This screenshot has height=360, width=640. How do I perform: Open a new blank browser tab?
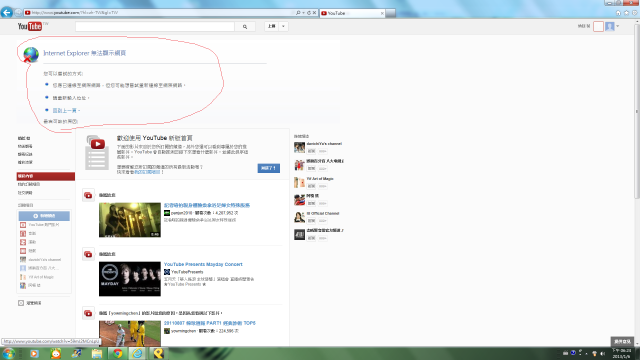(x=390, y=13)
